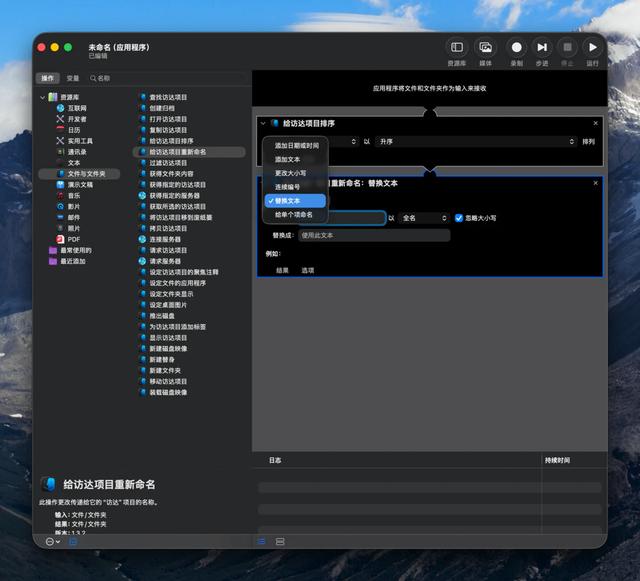Select action 获得文件夹内容
640x581 pixels.
(171, 174)
